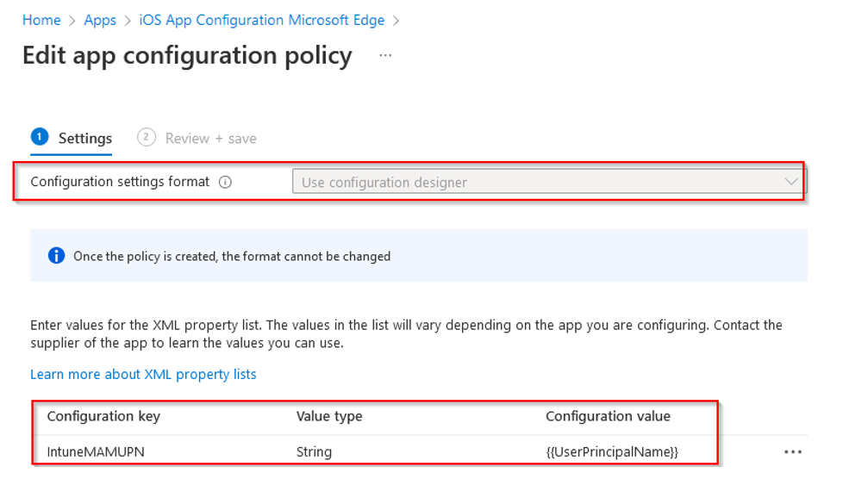
Task: Click the Configuration key column header
Action: tap(103, 416)
